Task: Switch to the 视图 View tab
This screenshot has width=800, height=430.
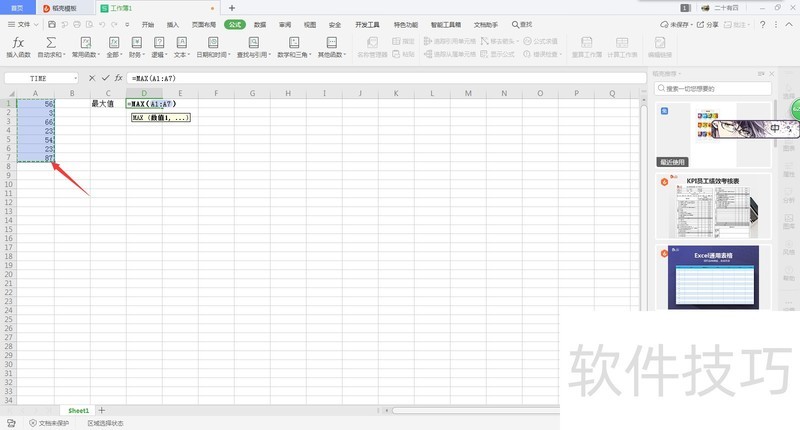Action: tap(310, 24)
